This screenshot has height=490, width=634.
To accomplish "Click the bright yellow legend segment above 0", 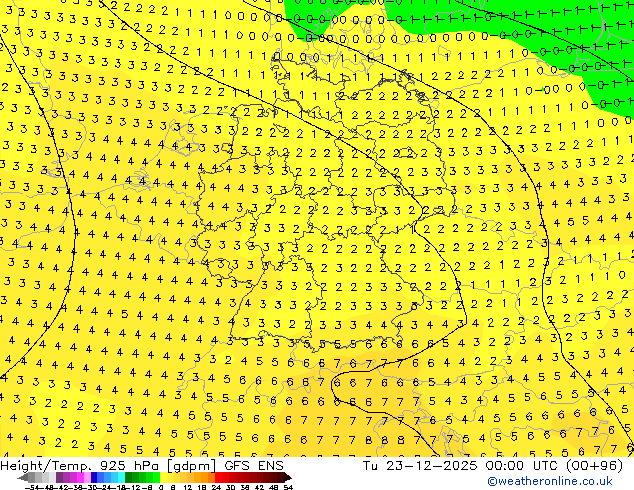I will pos(163,477).
